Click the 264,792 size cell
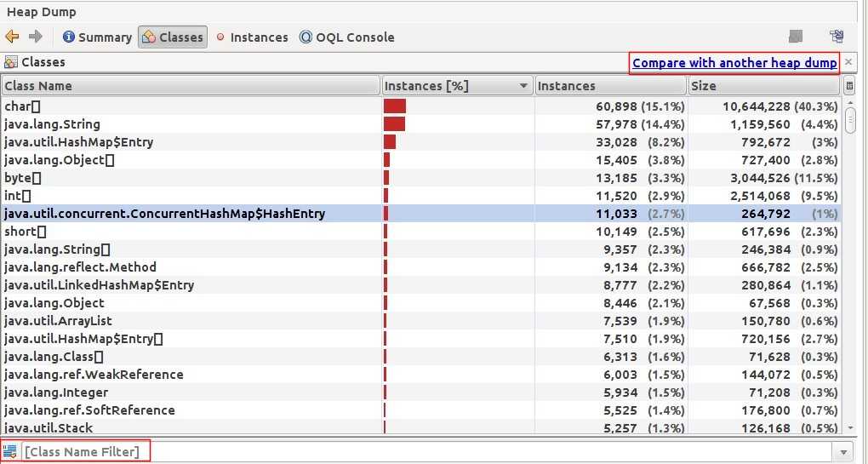Image resolution: width=868 pixels, height=464 pixels. coord(766,214)
